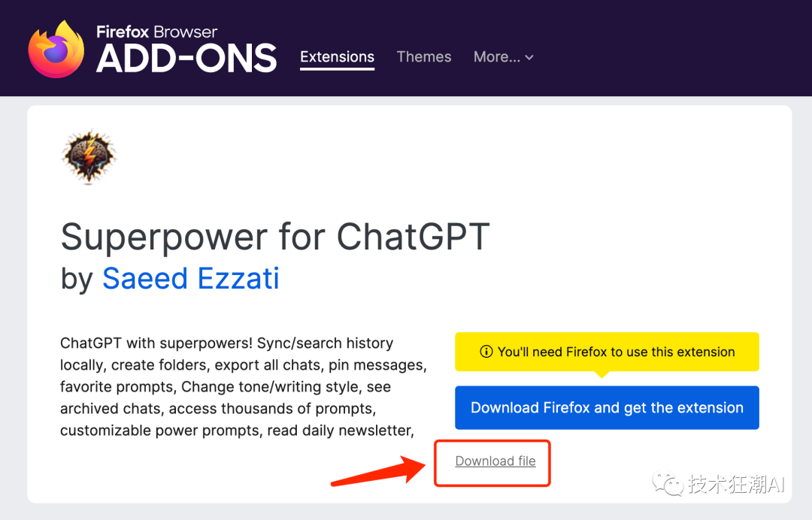Click the Superpower for ChatGPT title

pos(275,237)
